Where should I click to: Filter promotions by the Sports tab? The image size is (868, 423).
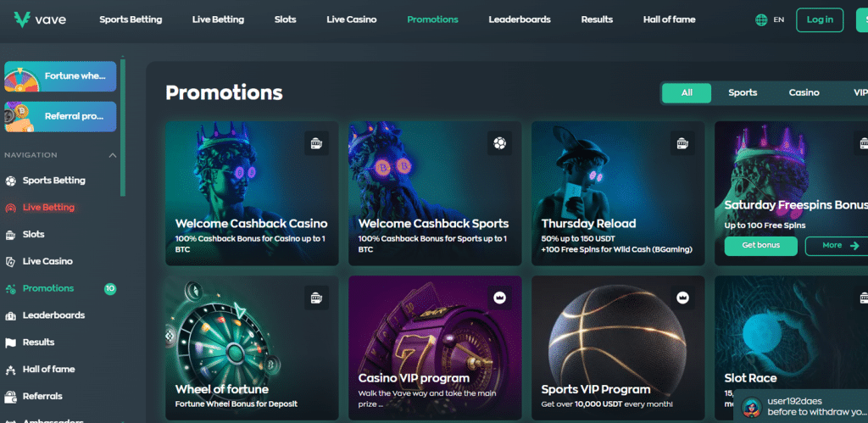pyautogui.click(x=743, y=93)
